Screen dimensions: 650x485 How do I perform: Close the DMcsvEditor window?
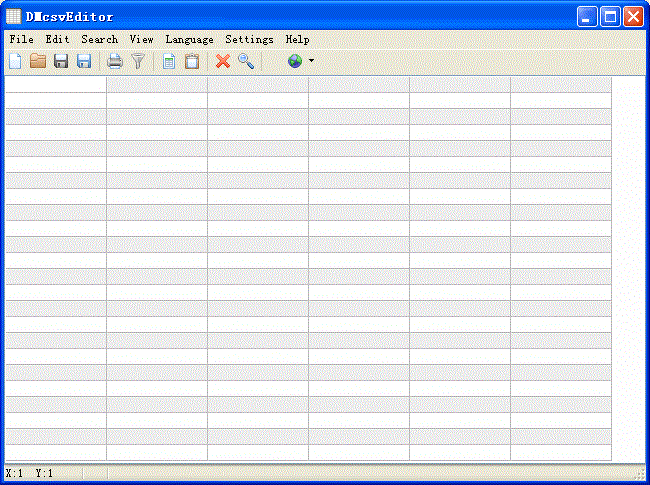point(633,17)
